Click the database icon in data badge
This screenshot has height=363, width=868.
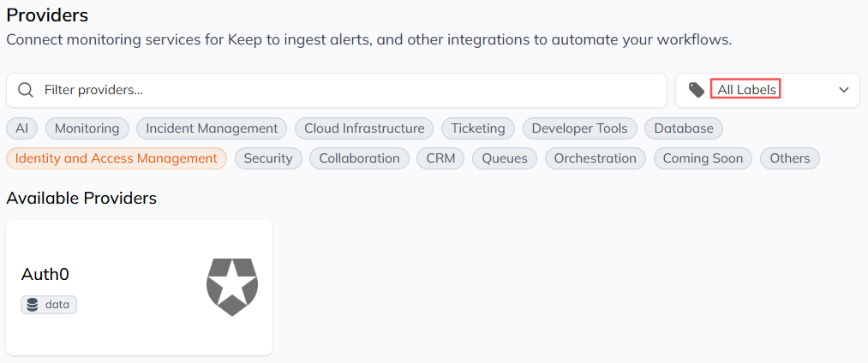(x=33, y=305)
